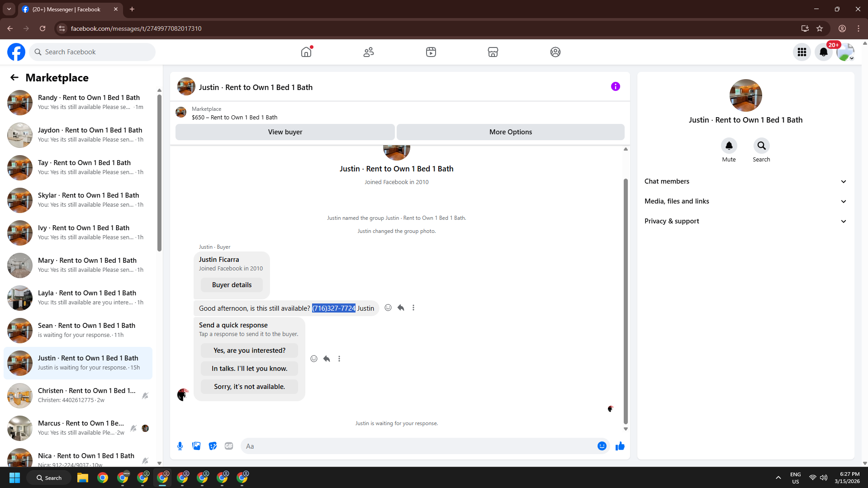Expand the Privacy & support section
Viewport: 868px width, 488px height.
point(745,221)
